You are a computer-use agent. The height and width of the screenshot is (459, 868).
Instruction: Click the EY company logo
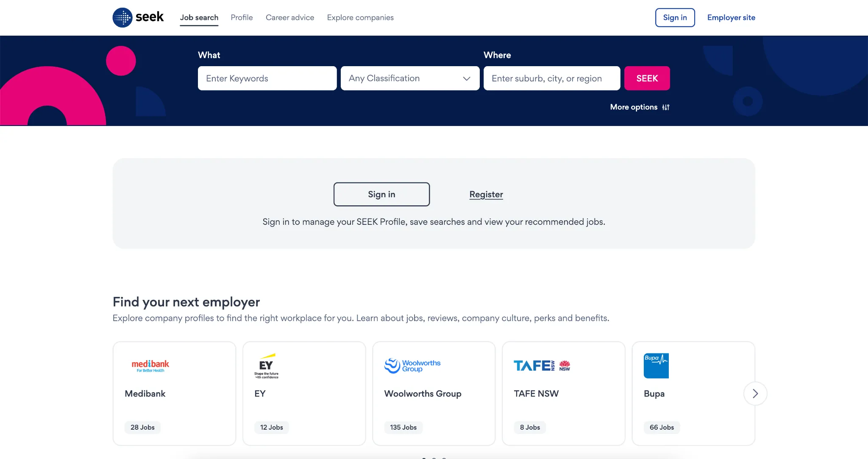click(267, 366)
